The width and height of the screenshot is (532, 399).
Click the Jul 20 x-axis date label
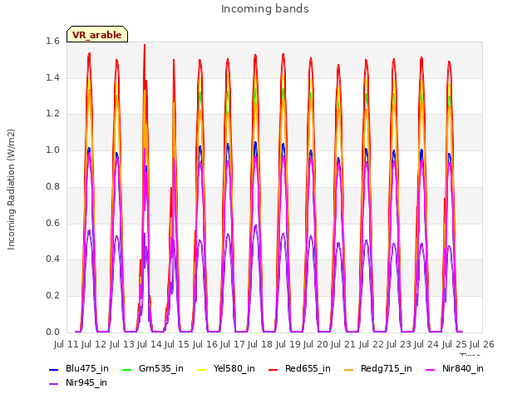[x=316, y=344]
